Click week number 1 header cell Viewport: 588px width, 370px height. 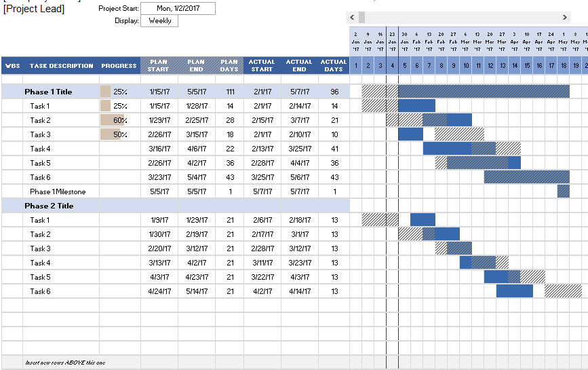point(356,66)
